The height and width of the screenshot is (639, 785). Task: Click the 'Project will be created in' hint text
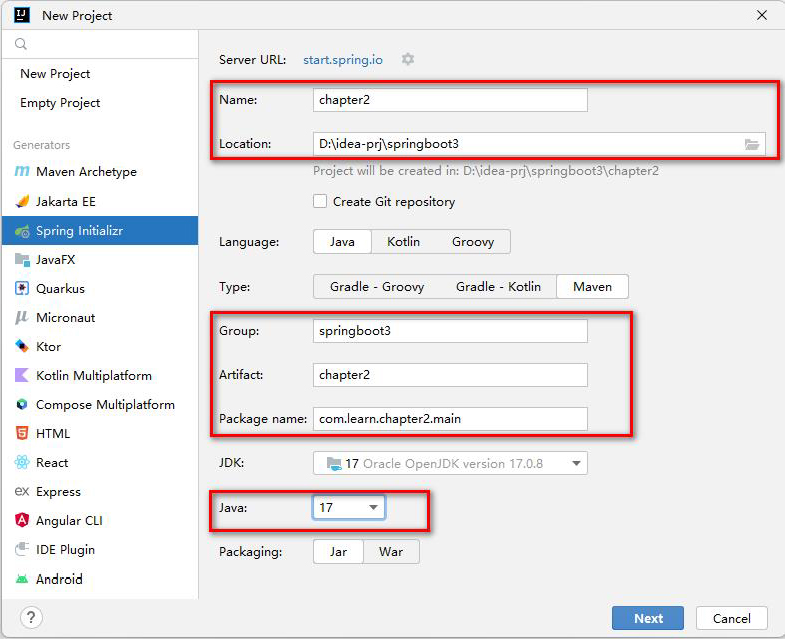(486, 171)
